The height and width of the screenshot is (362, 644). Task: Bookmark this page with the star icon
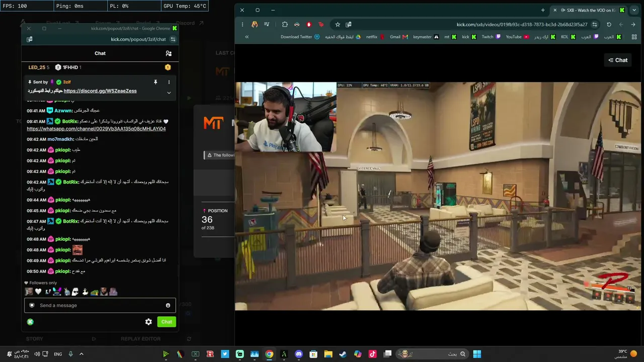[338, 25]
